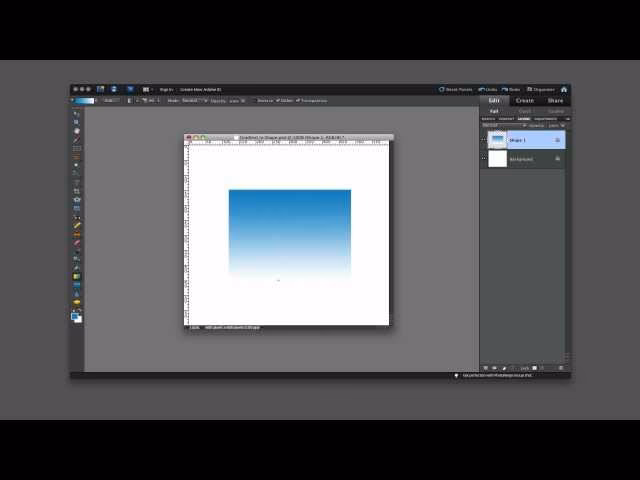Image resolution: width=640 pixels, height=480 pixels.
Task: Click the background color swatch
Action: 78,320
